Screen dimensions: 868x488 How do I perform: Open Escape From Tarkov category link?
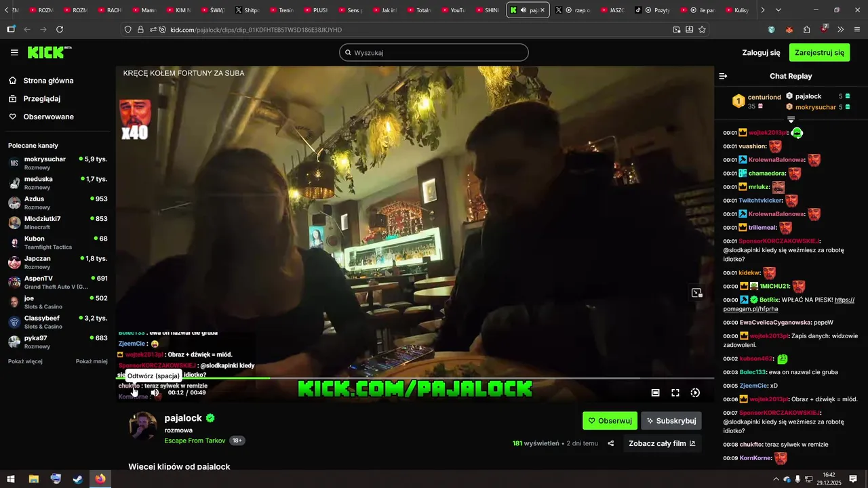(x=195, y=441)
